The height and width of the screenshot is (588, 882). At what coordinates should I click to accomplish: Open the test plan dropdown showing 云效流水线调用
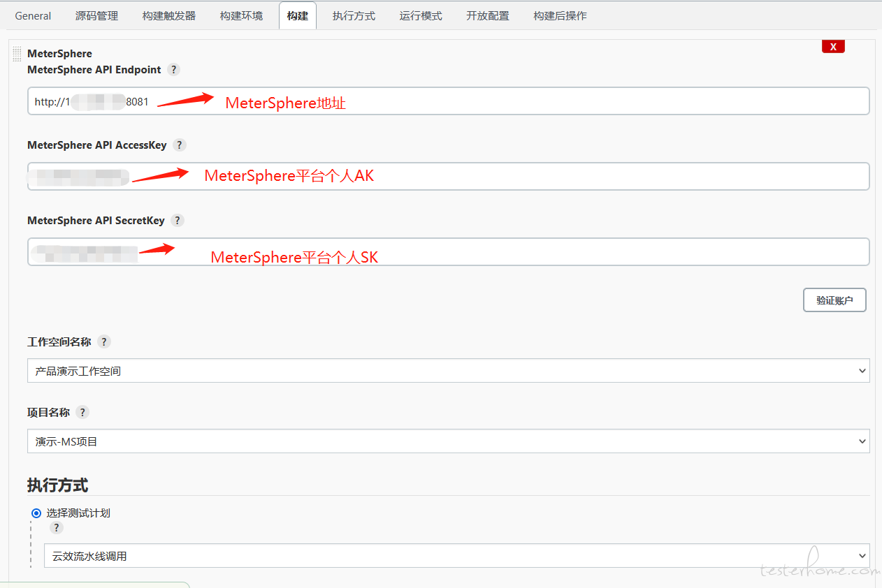(x=457, y=556)
